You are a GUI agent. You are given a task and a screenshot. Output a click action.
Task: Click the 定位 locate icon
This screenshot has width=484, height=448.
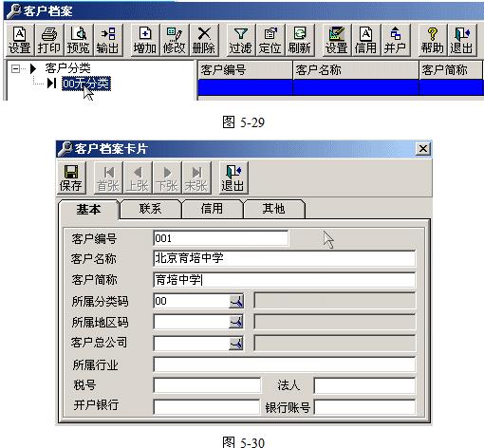(x=270, y=41)
